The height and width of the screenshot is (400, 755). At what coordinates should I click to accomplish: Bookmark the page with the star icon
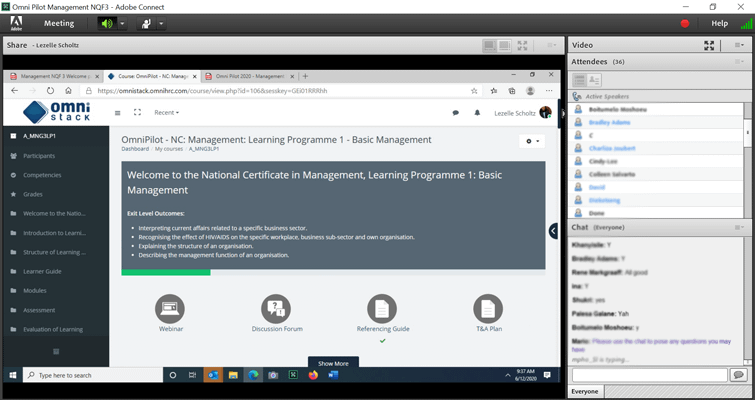tap(474, 90)
